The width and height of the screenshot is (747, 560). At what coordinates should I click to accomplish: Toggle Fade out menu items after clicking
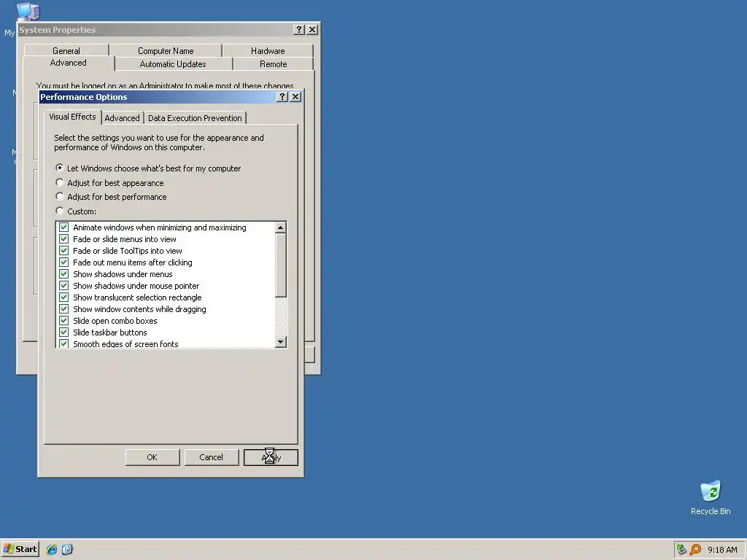pyautogui.click(x=64, y=262)
